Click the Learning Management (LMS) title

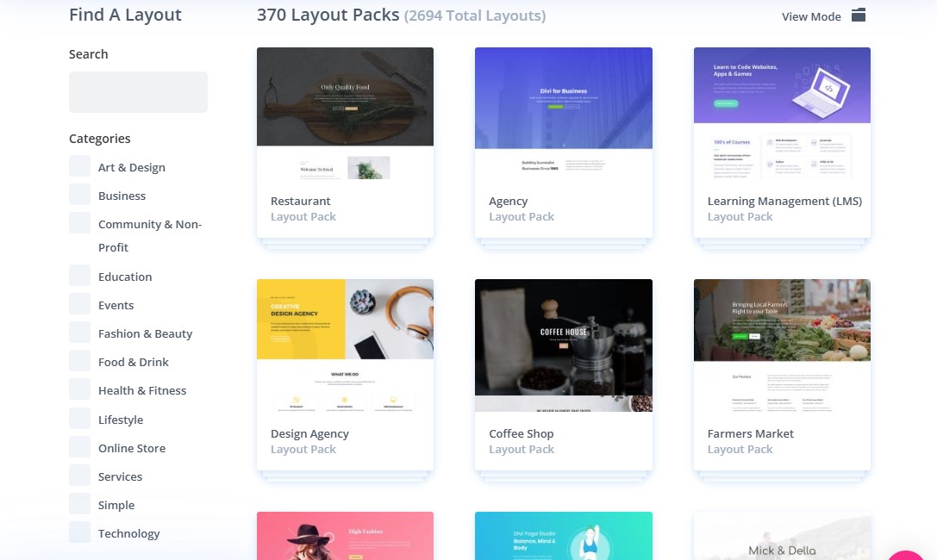pos(784,202)
